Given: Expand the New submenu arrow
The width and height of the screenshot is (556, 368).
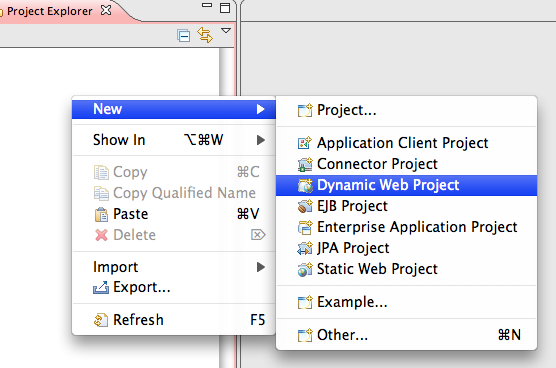Looking at the screenshot, I should pyautogui.click(x=261, y=109).
